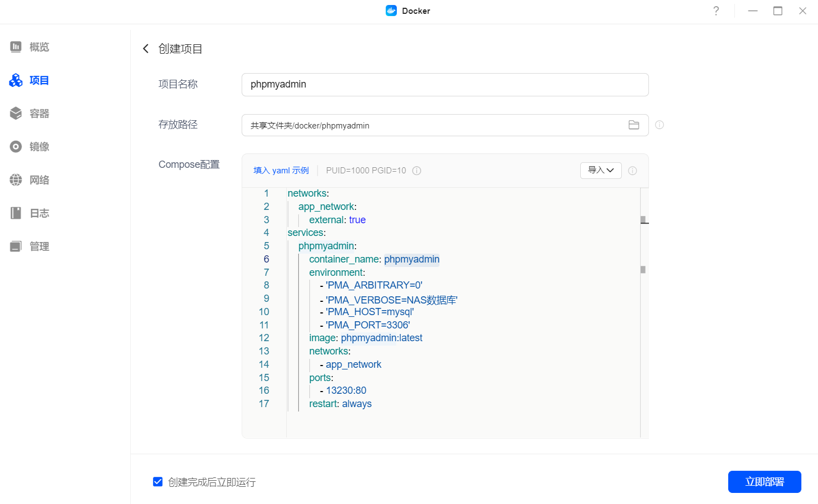Image resolution: width=818 pixels, height=504 pixels.
Task: Expand the 导入 import dropdown
Action: click(x=601, y=171)
